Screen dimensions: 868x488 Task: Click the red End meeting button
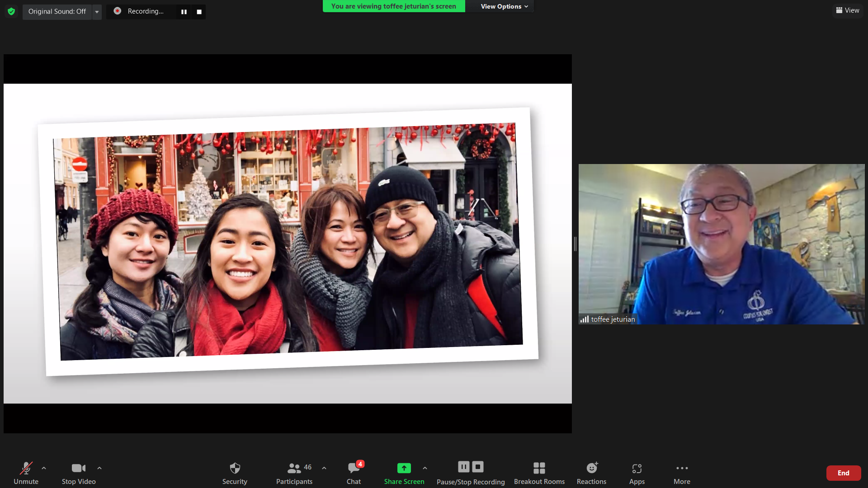coord(844,473)
